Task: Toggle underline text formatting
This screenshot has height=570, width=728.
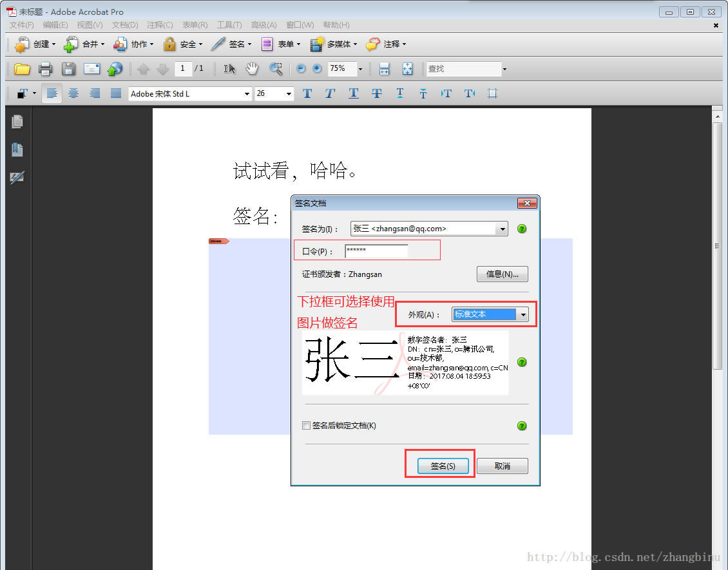Action: tap(353, 94)
